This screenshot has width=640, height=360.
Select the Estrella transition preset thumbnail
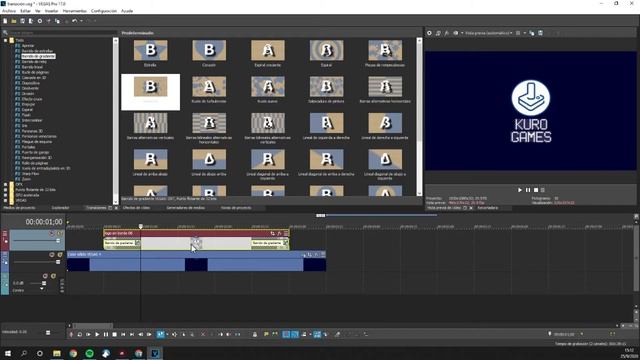pos(150,50)
